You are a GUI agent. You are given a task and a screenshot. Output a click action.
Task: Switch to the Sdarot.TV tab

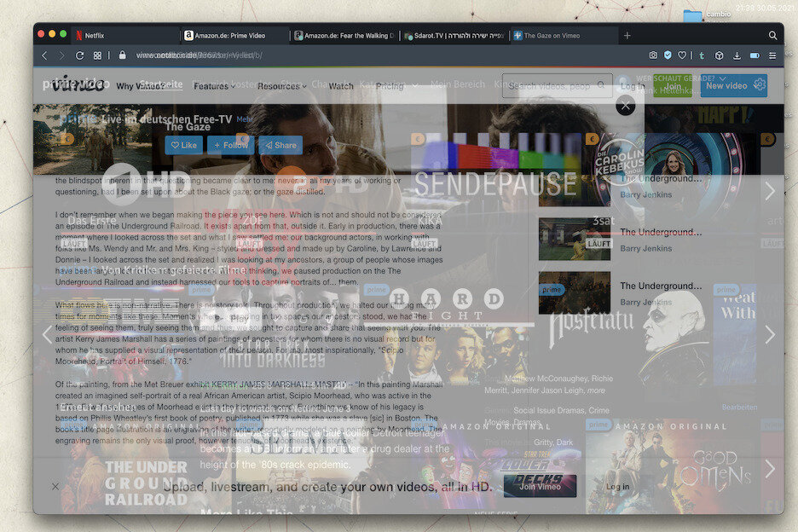pyautogui.click(x=454, y=36)
